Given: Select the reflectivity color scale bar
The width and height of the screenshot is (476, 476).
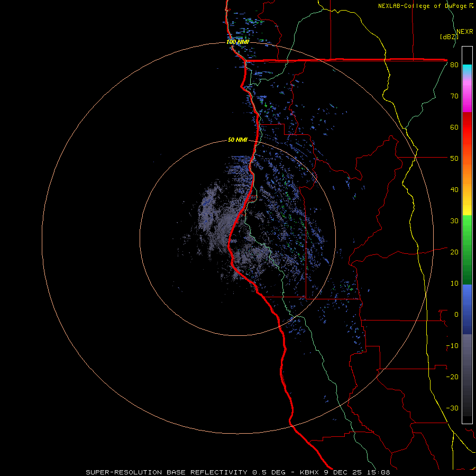Looking at the screenshot, I should 467,235.
